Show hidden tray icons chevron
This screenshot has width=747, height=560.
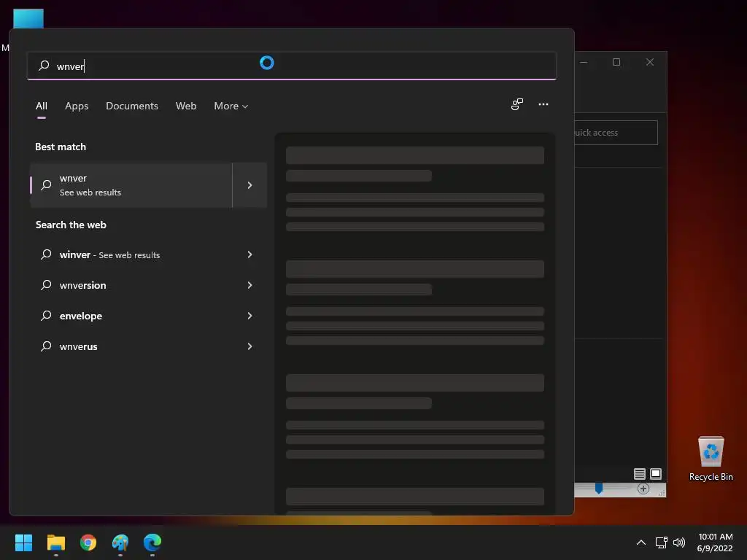coord(641,542)
